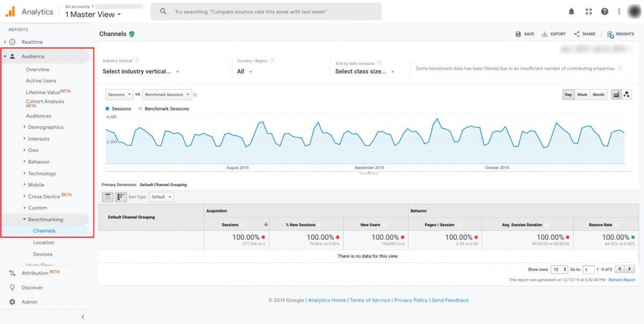Viewport: 644px width, 324px height.
Task: Focus the Go to page field
Action: click(x=588, y=269)
